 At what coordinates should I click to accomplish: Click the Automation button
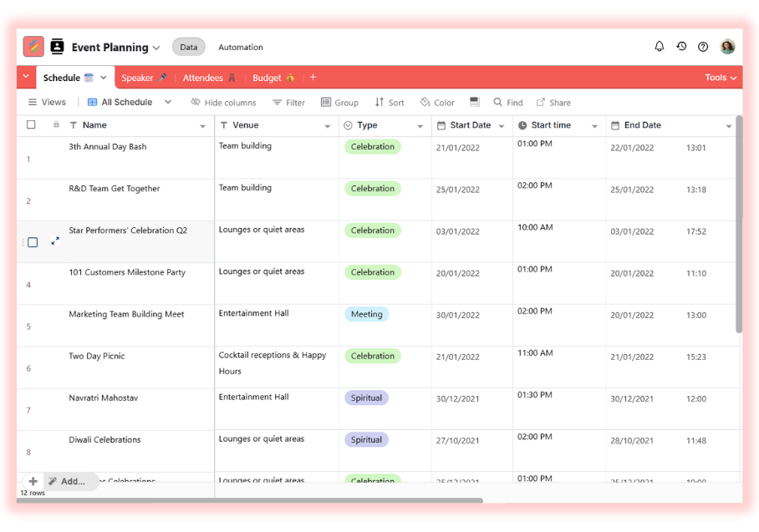click(x=241, y=48)
